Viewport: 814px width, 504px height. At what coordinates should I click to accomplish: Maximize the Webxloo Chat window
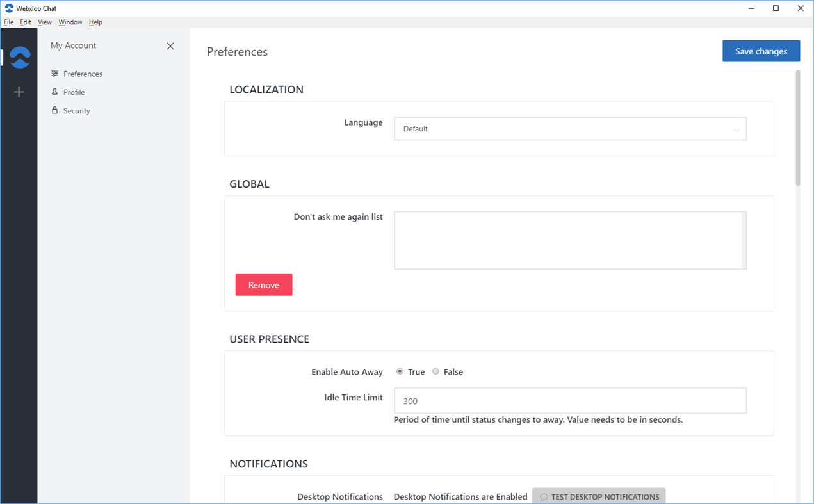[x=776, y=8]
